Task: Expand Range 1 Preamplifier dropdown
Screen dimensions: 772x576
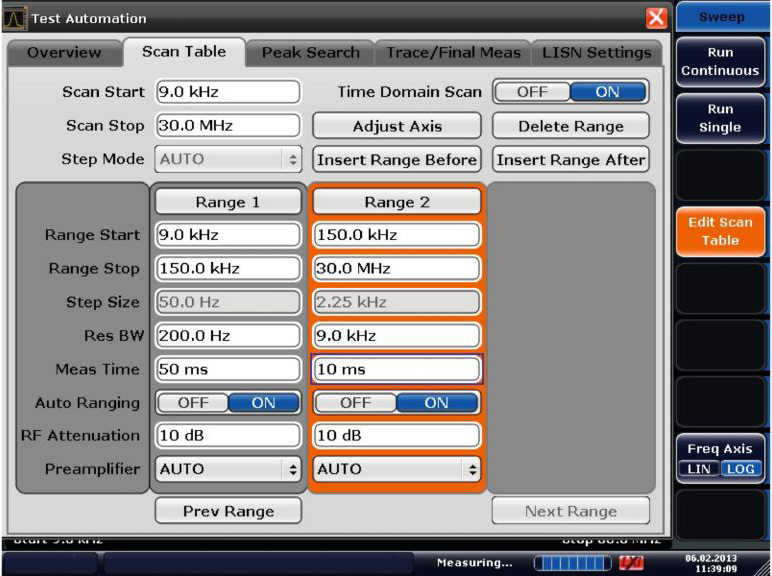Action: click(228, 468)
